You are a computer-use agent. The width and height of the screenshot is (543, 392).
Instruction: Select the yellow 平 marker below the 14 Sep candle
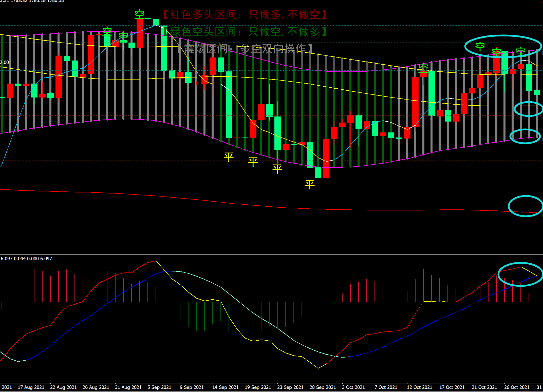(x=229, y=157)
